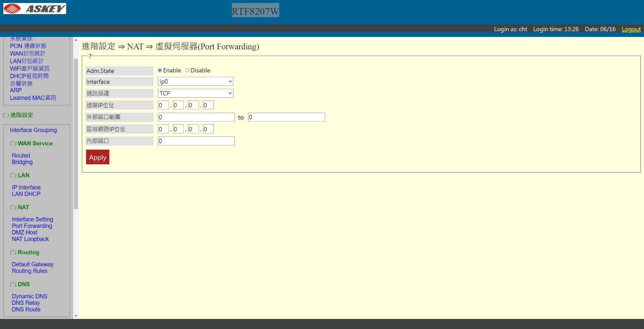Open DMZ Host page
The width and height of the screenshot is (644, 329).
coord(24,232)
